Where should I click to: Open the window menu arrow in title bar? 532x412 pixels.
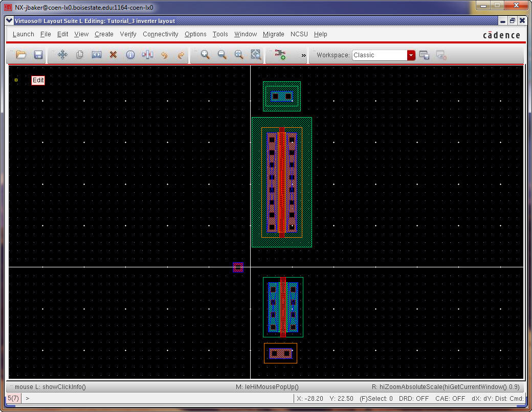(9, 21)
